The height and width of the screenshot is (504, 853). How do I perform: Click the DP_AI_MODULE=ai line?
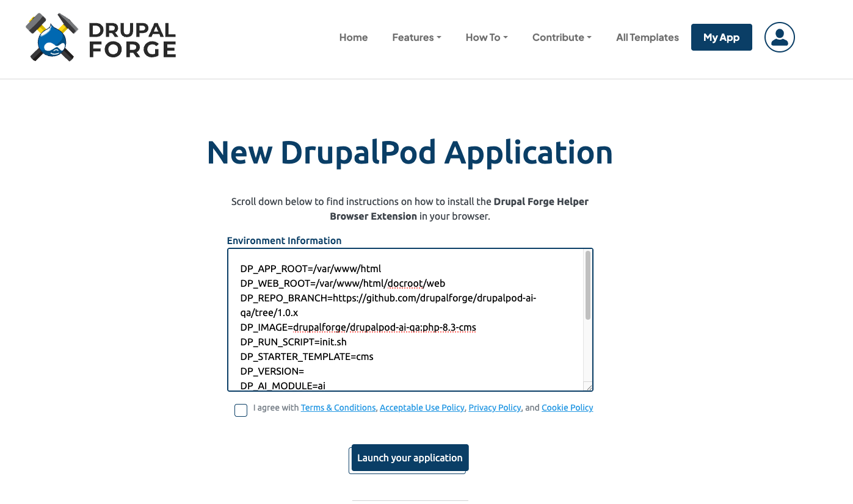[283, 386]
